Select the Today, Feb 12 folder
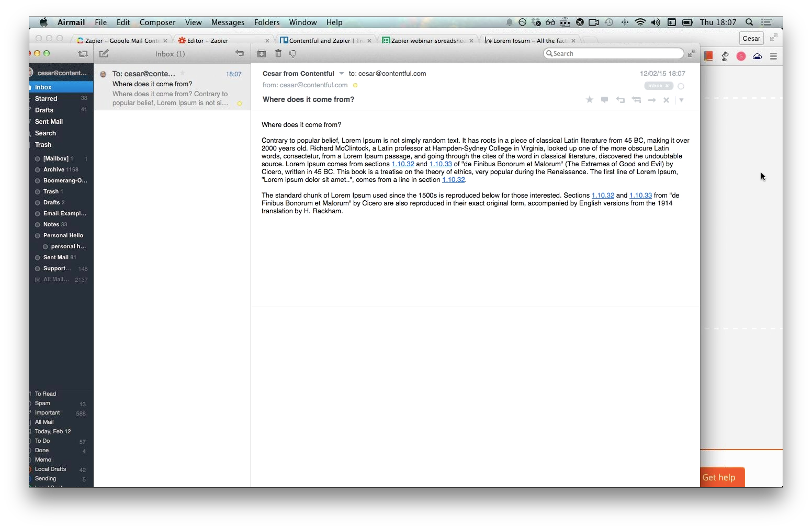The image size is (812, 529). (61, 431)
